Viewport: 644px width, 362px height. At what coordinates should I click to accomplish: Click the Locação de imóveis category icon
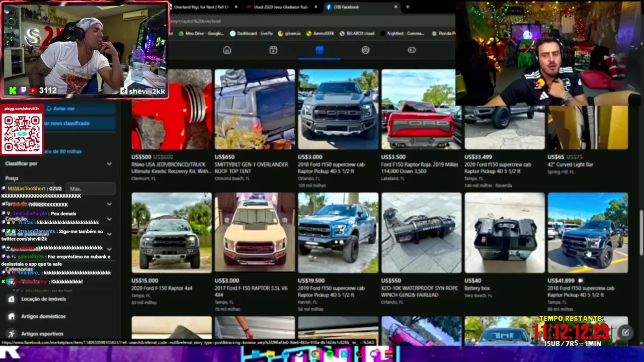click(11, 299)
